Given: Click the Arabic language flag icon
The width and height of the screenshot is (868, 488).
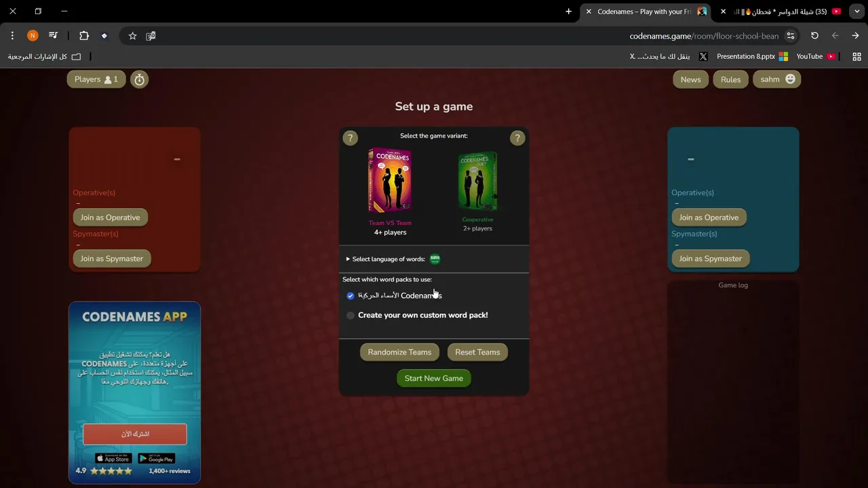Looking at the screenshot, I should (435, 259).
